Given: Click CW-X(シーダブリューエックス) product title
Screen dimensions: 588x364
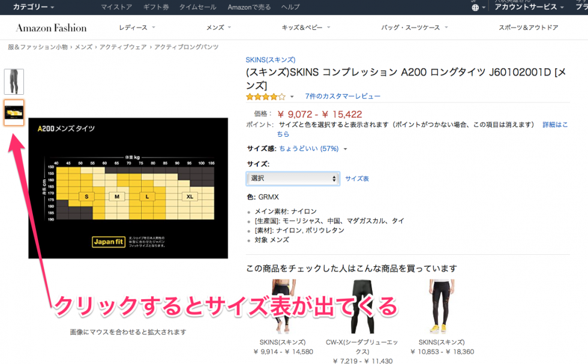Looking at the screenshot, I should click(362, 347).
